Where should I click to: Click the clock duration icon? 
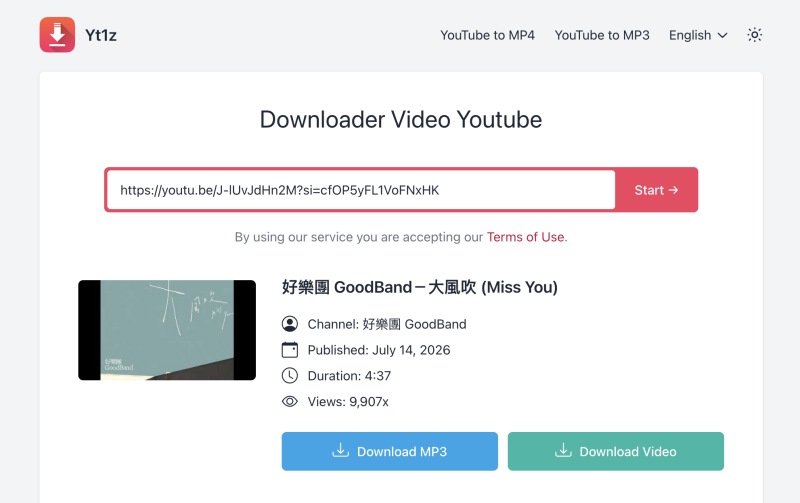(x=290, y=375)
